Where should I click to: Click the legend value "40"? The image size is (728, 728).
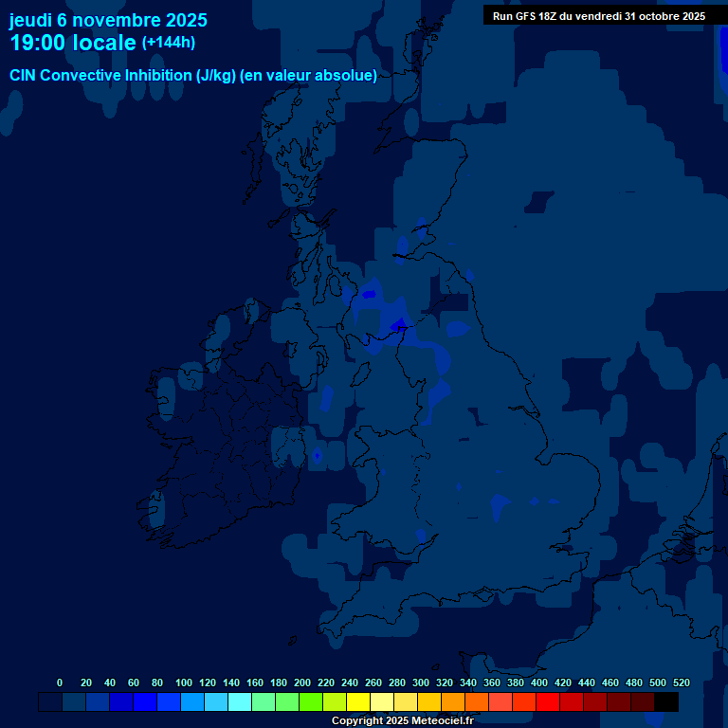[x=110, y=682]
